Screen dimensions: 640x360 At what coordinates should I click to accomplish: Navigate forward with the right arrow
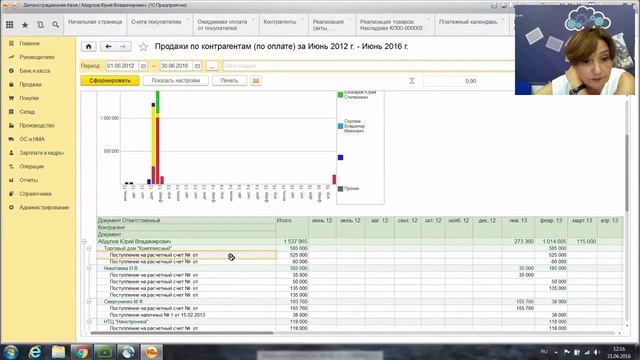click(123, 47)
